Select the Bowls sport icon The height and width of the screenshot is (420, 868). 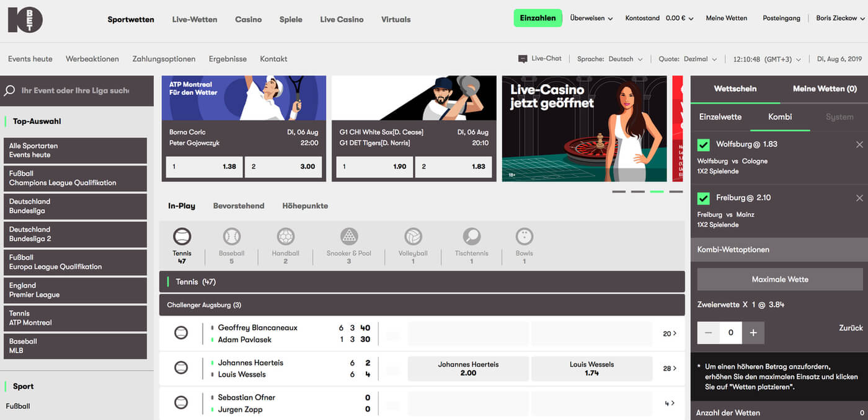tap(525, 236)
